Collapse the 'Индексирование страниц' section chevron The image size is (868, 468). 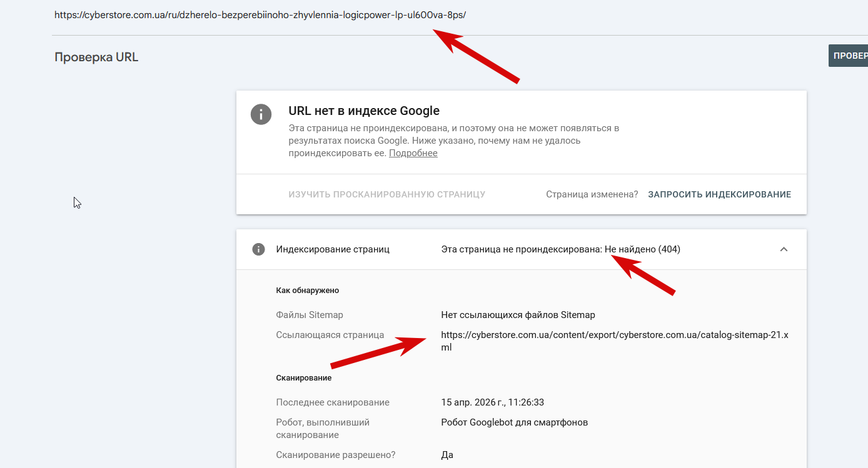click(784, 249)
